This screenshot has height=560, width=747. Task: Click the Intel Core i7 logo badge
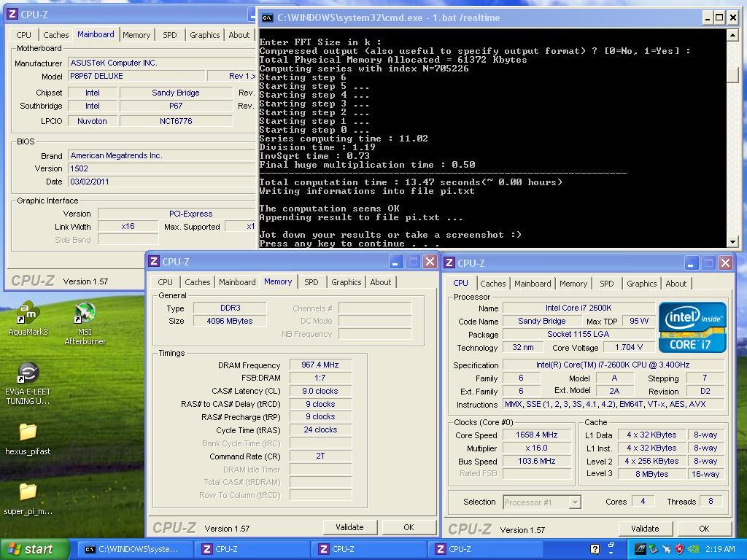point(692,327)
